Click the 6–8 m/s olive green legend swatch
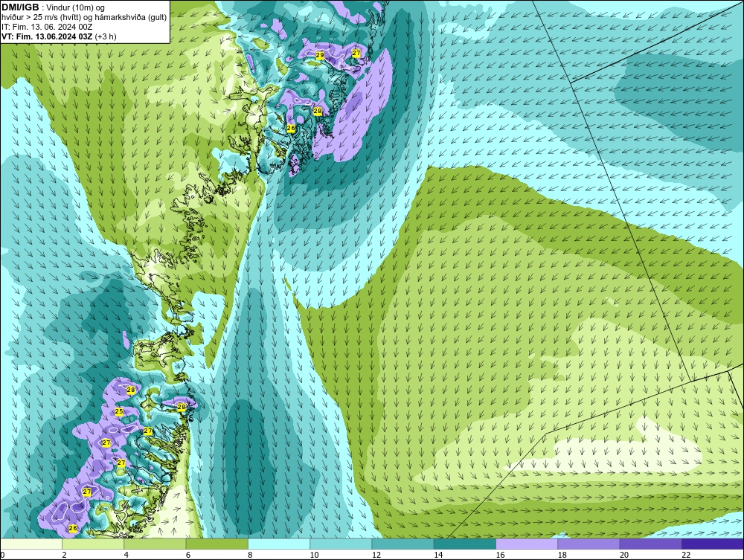Screen dimensions: 744x560 (x=217, y=544)
